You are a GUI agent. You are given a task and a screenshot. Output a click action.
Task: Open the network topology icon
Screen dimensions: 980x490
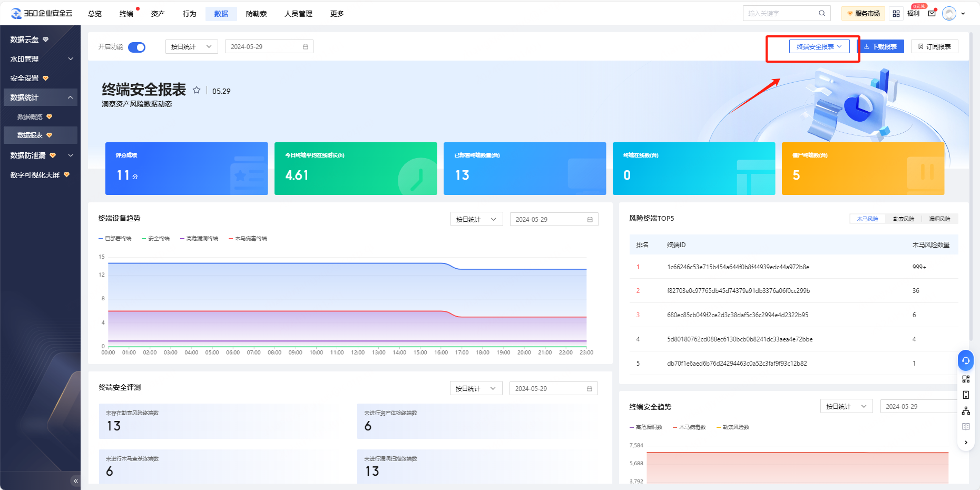(x=966, y=411)
